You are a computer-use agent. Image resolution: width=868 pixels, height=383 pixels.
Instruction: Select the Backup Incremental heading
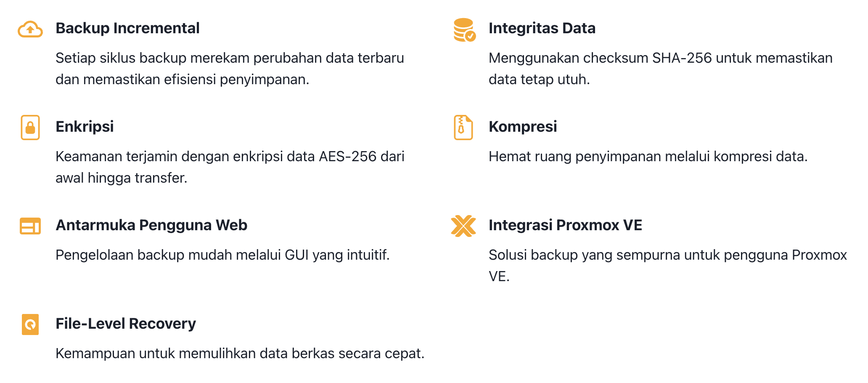pyautogui.click(x=127, y=28)
